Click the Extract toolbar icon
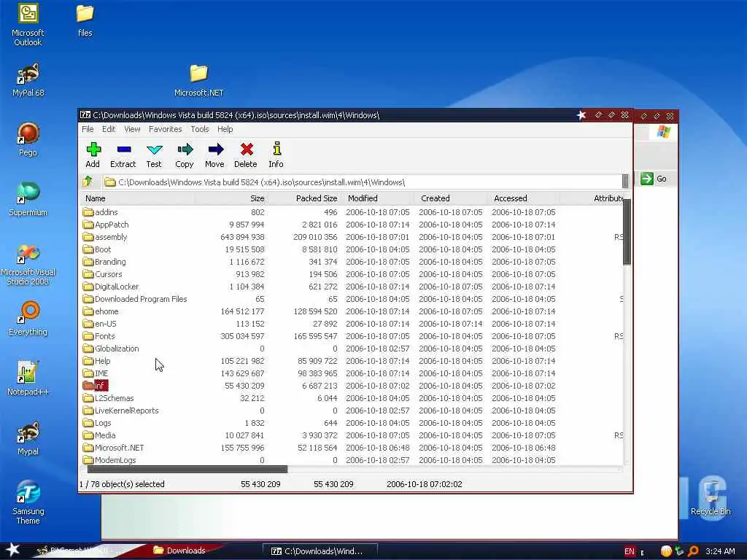This screenshot has width=747, height=560. (x=123, y=155)
